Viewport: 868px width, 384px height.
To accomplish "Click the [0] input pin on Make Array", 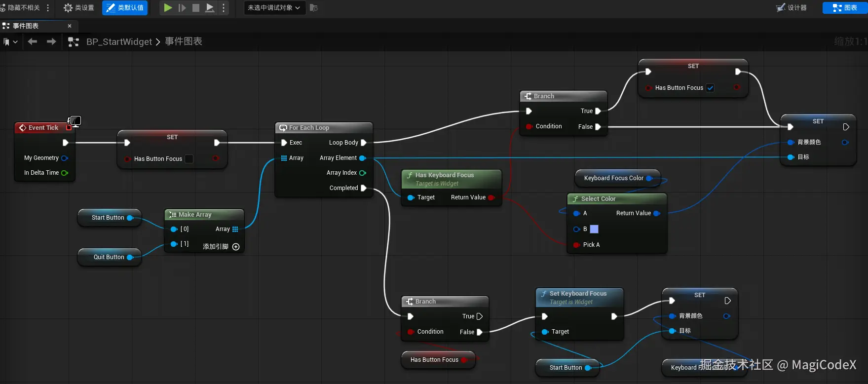I will pos(174,229).
